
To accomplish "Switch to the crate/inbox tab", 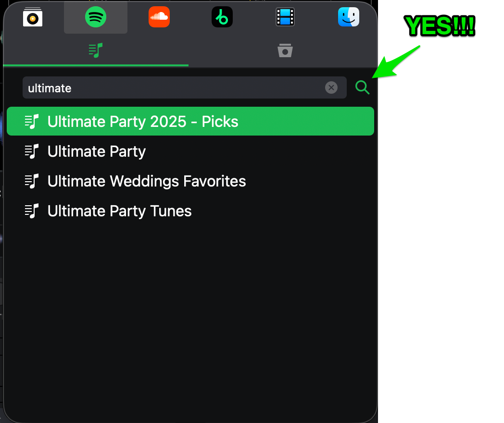I will click(285, 50).
